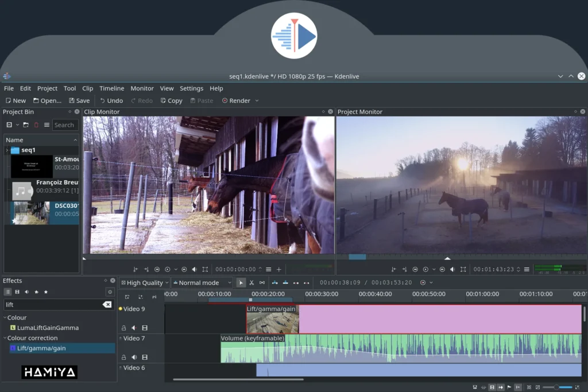This screenshot has height=392, width=588.
Task: Open the Normal mode edit dropdown
Action: point(202,282)
